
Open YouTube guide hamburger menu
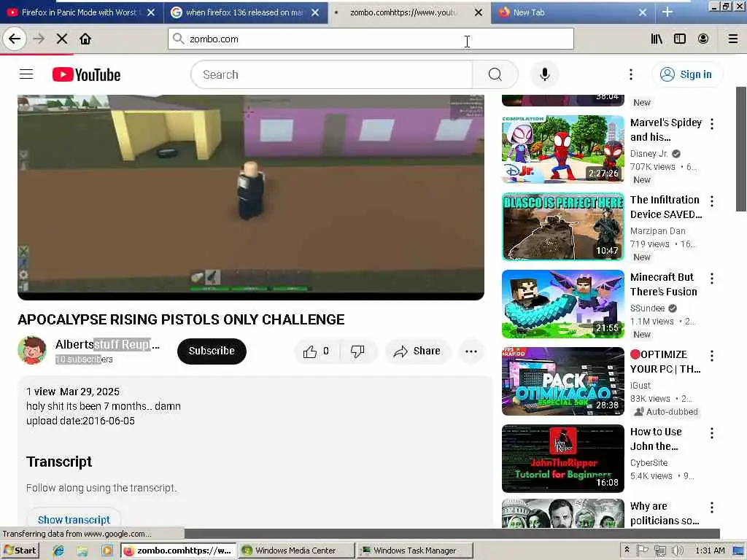pos(26,74)
